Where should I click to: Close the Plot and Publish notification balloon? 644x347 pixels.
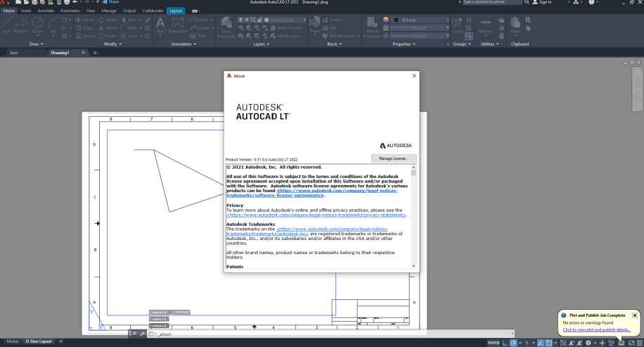(x=635, y=315)
